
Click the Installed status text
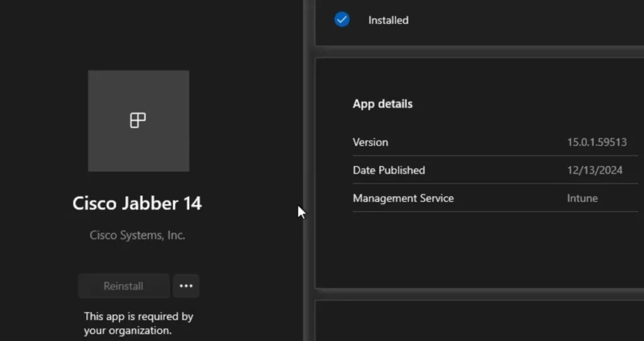point(389,20)
